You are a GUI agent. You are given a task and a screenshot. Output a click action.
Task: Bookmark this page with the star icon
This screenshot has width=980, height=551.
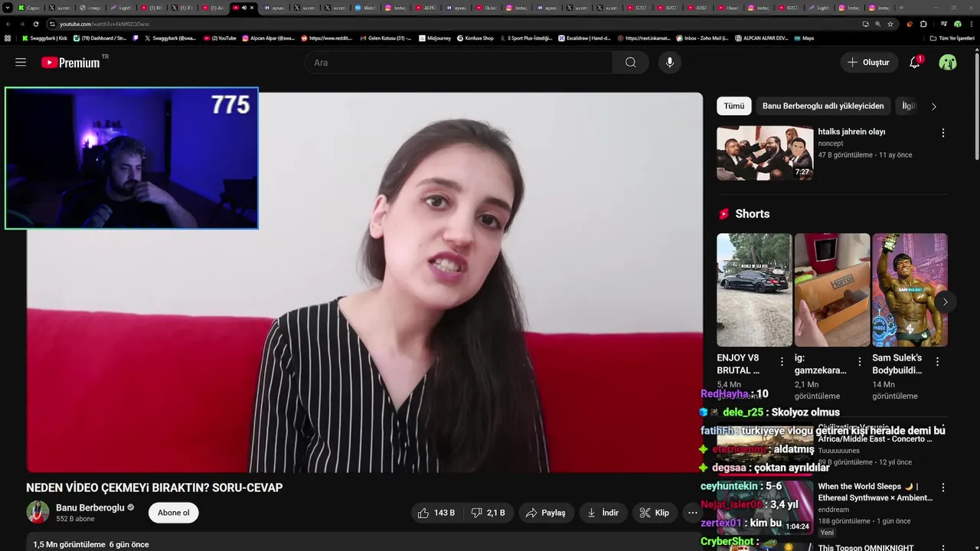pos(890,24)
